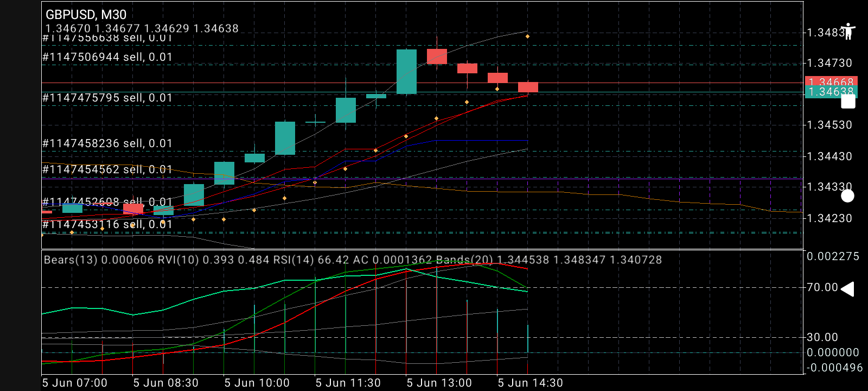The height and width of the screenshot is (391, 868).
Task: Select sell order #1147475795 label
Action: [107, 98]
